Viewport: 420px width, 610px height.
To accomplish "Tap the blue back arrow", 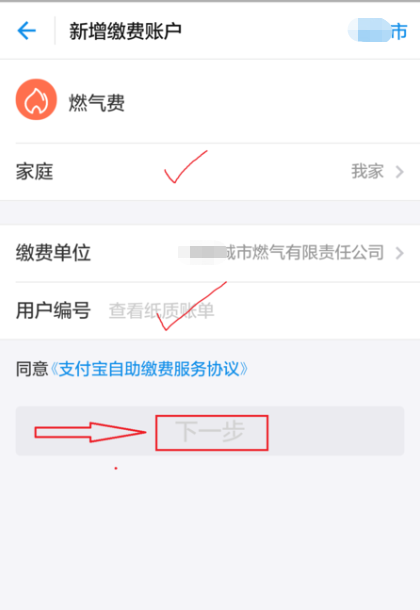I will (x=27, y=31).
